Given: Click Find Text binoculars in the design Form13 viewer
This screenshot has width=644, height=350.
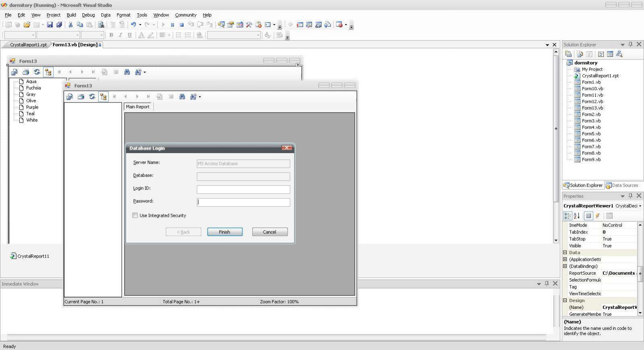Looking at the screenshot, I should pos(127,72).
